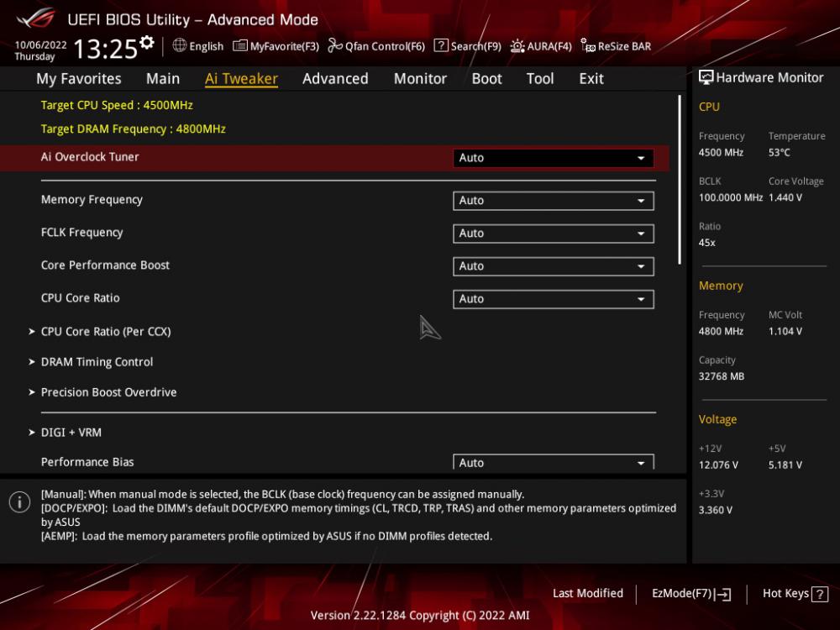Screen dimensions: 840x630
Task: Select the Ai Tweaker tab
Action: click(x=241, y=79)
